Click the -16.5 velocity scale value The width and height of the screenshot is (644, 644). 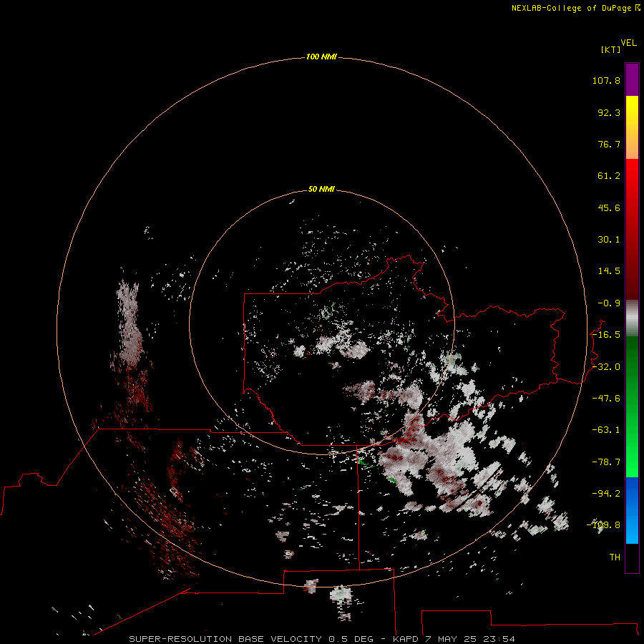tap(606, 335)
